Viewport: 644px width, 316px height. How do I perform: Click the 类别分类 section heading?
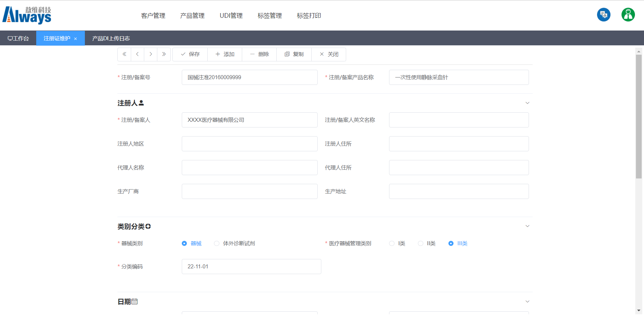[134, 226]
